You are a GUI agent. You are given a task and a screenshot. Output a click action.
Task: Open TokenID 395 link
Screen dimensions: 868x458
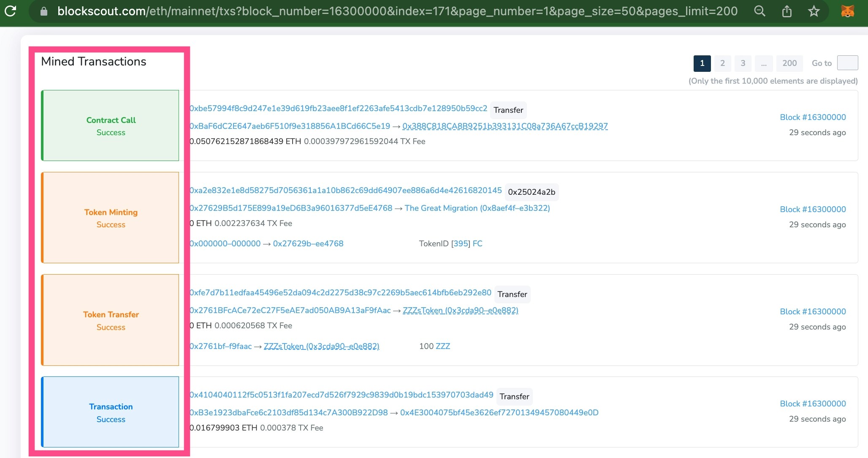click(461, 244)
